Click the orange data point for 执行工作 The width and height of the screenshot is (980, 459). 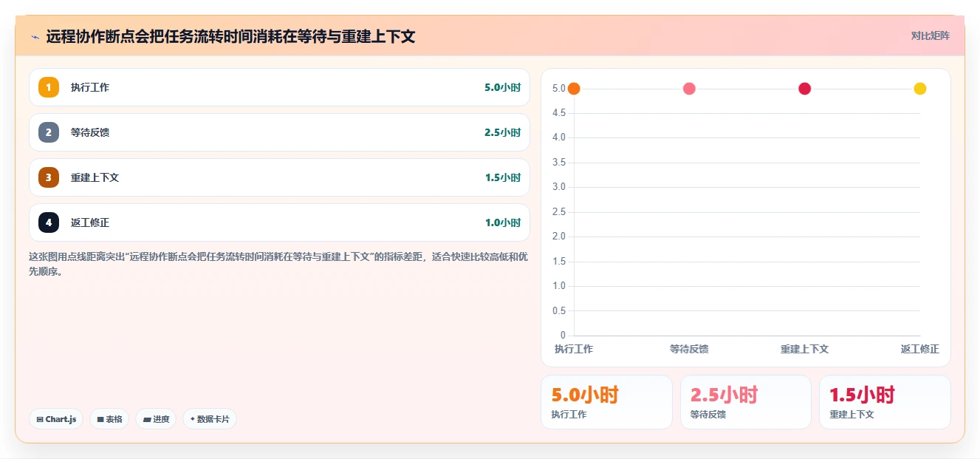(x=574, y=89)
